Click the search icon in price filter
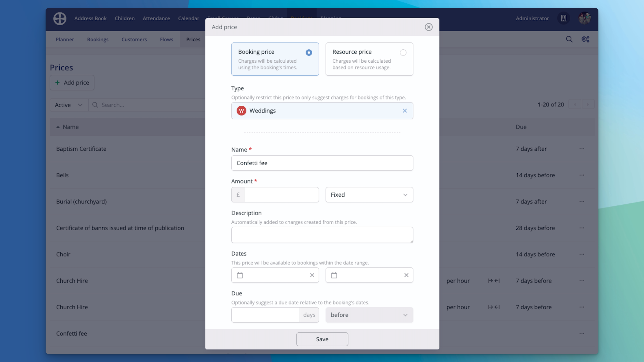This screenshot has height=362, width=644. [95, 105]
